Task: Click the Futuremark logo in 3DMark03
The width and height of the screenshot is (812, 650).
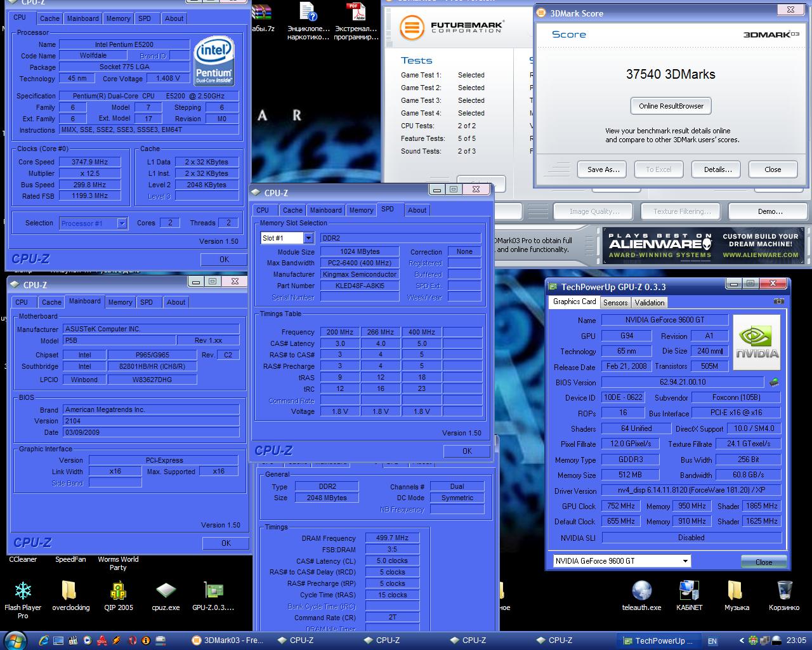Action: pos(451,29)
